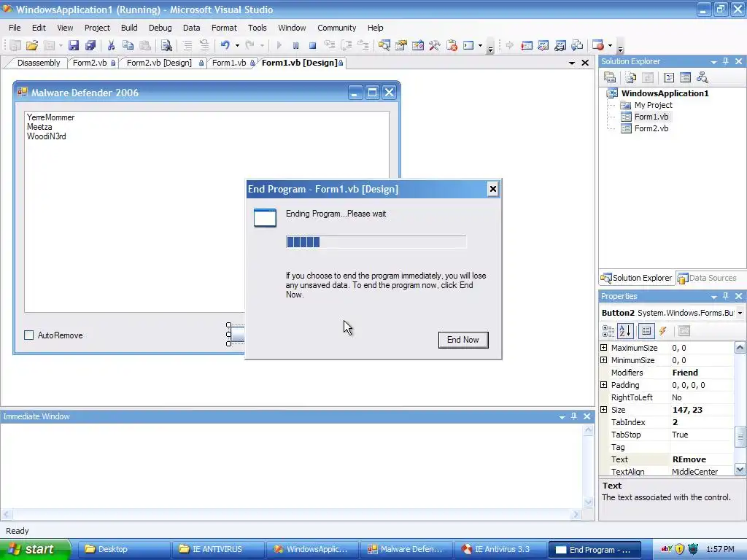Toggle auto-hide pin on Properties panel

tap(726, 296)
